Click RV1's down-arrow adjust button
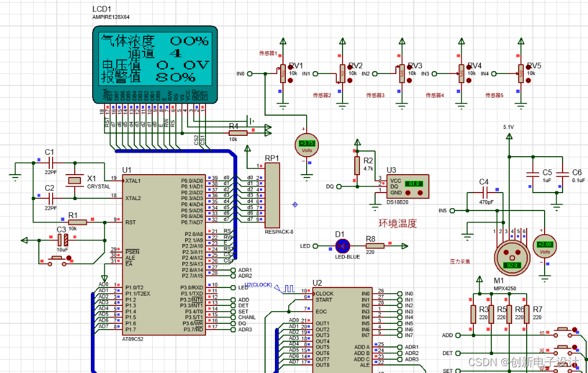The image size is (588, 373). 290,80
